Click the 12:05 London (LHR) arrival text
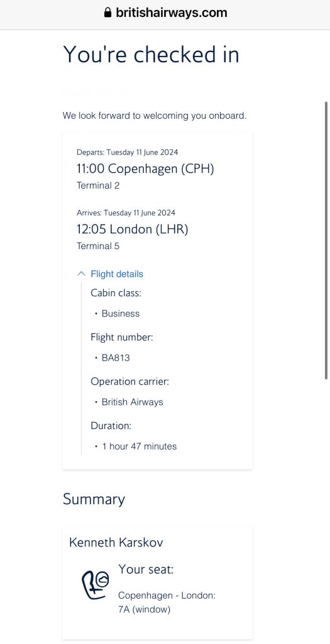 point(132,229)
